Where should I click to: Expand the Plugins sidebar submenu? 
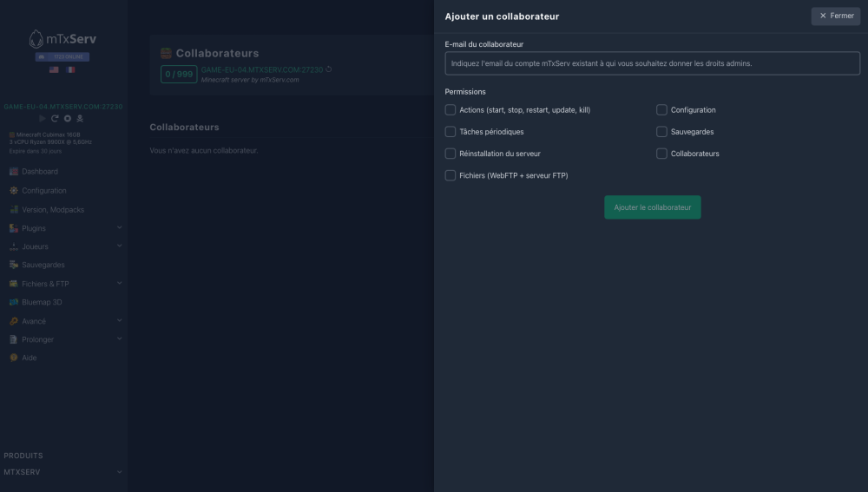point(119,228)
